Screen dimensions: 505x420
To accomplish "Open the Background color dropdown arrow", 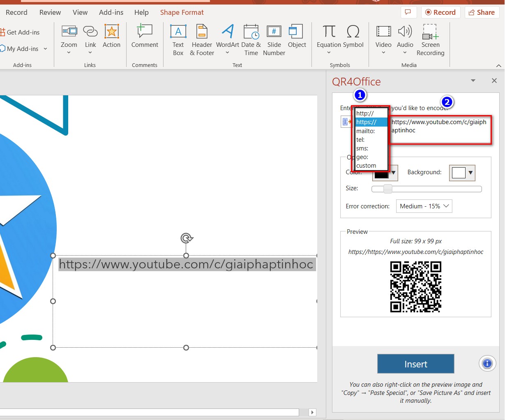I will click(470, 173).
